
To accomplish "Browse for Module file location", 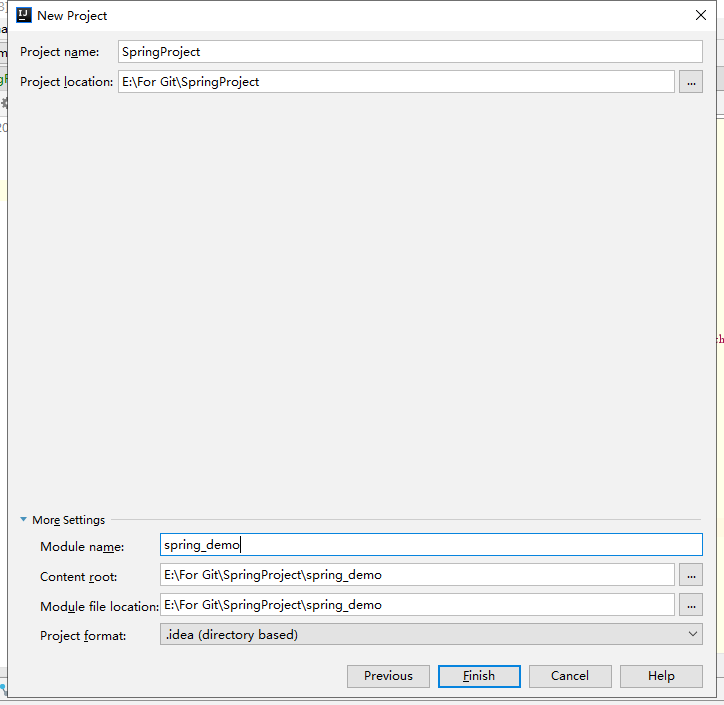I will point(691,605).
